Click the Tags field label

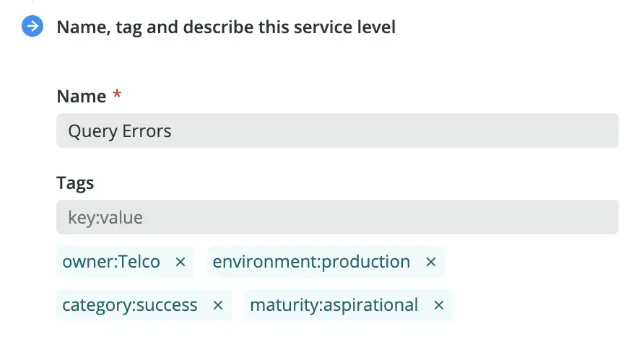(75, 182)
